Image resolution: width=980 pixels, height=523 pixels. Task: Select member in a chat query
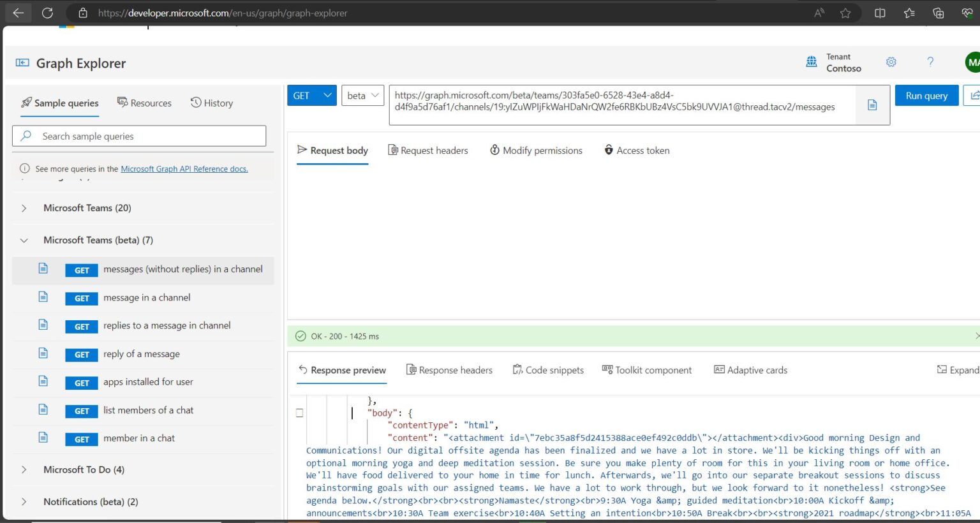[143, 438]
